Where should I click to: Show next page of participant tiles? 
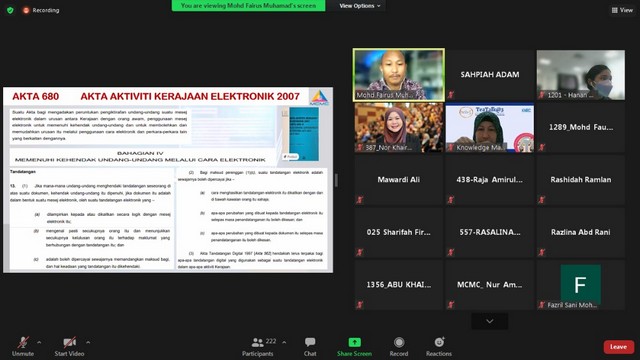tap(490, 321)
